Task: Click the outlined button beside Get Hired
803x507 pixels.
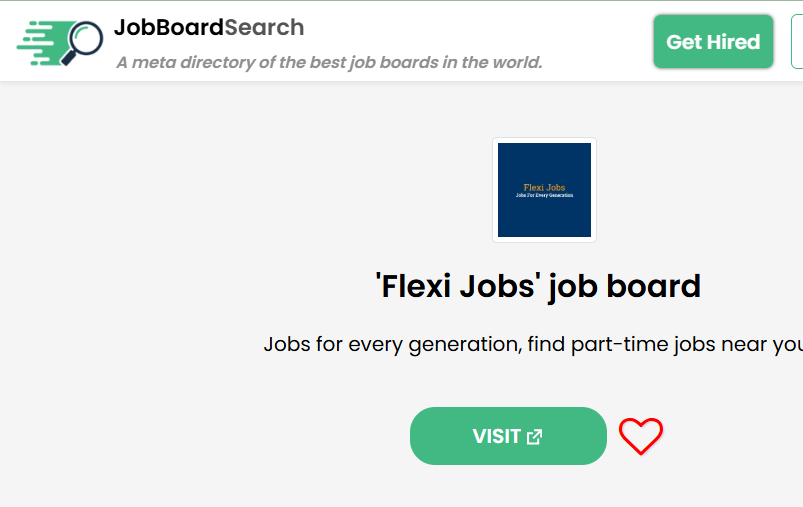Action: (x=797, y=42)
